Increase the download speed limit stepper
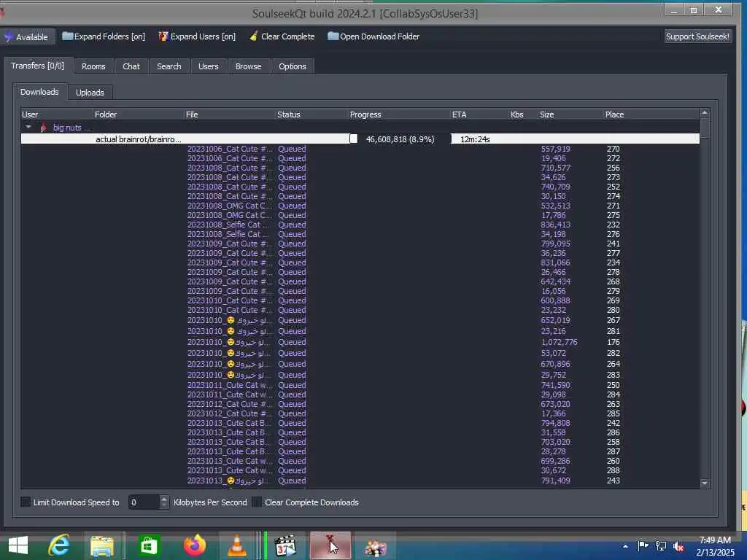The width and height of the screenshot is (747, 560). coord(164,499)
